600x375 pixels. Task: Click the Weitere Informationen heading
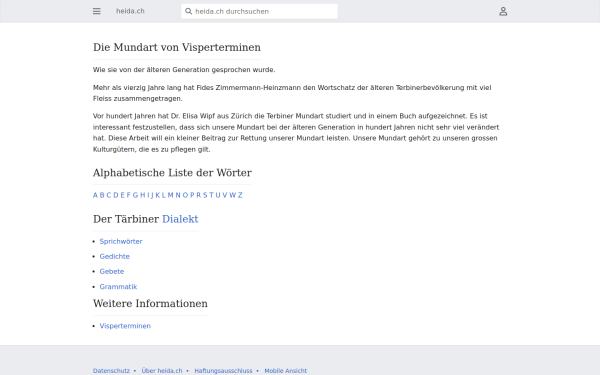(150, 303)
